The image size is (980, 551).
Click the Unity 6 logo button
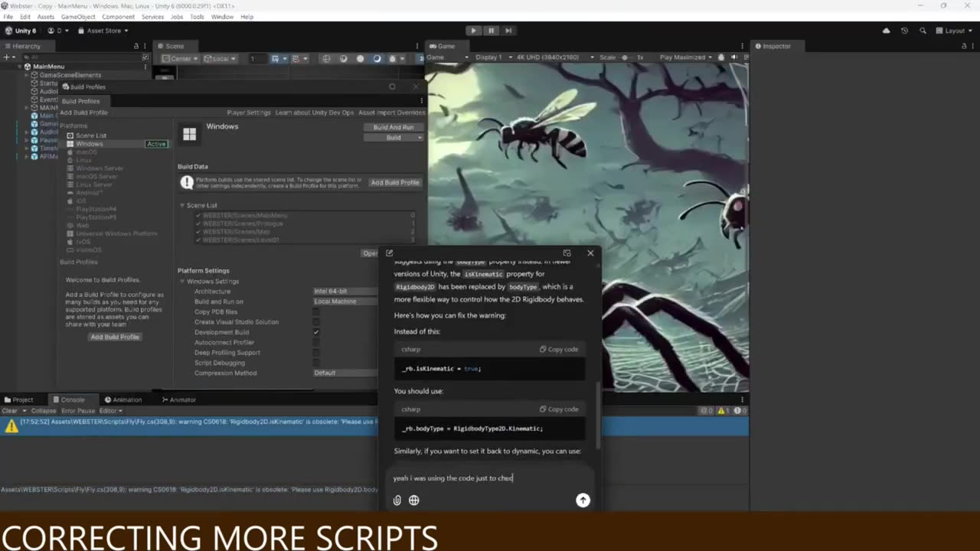[x=21, y=31]
